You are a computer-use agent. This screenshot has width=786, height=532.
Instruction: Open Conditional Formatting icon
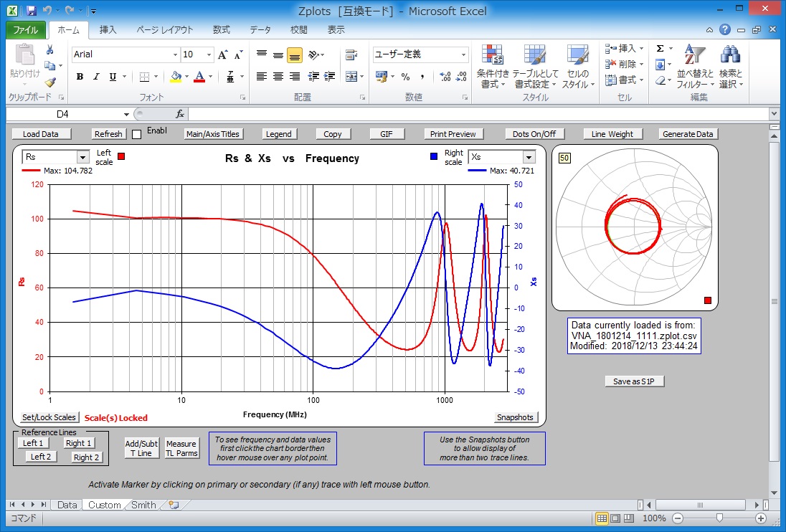[x=492, y=55]
